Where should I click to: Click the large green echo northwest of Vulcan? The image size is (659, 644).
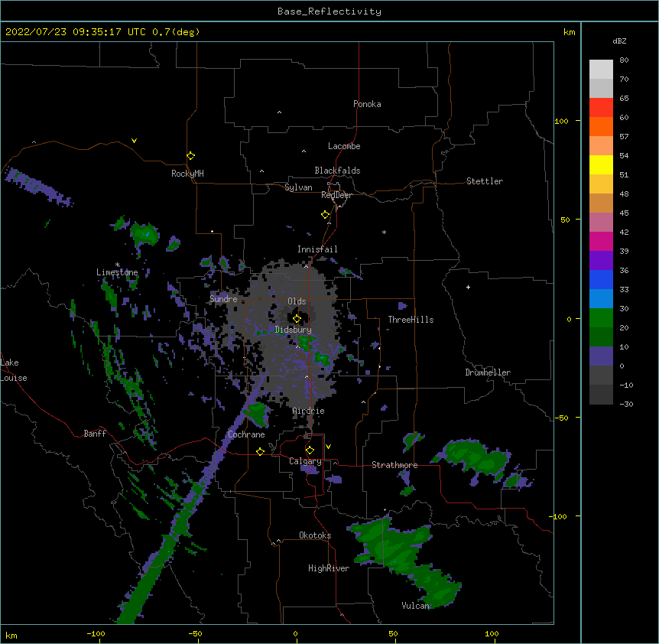(x=389, y=545)
